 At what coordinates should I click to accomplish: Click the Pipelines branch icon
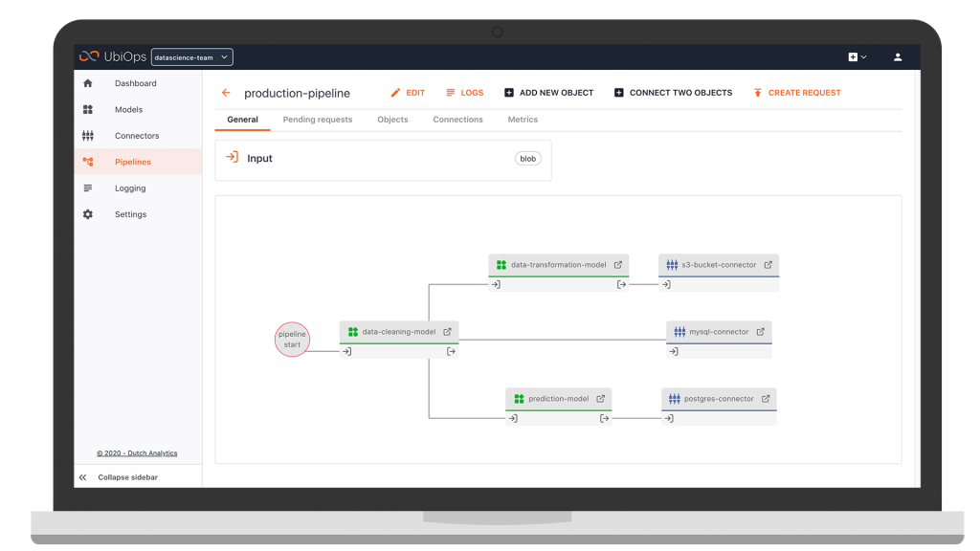87,162
